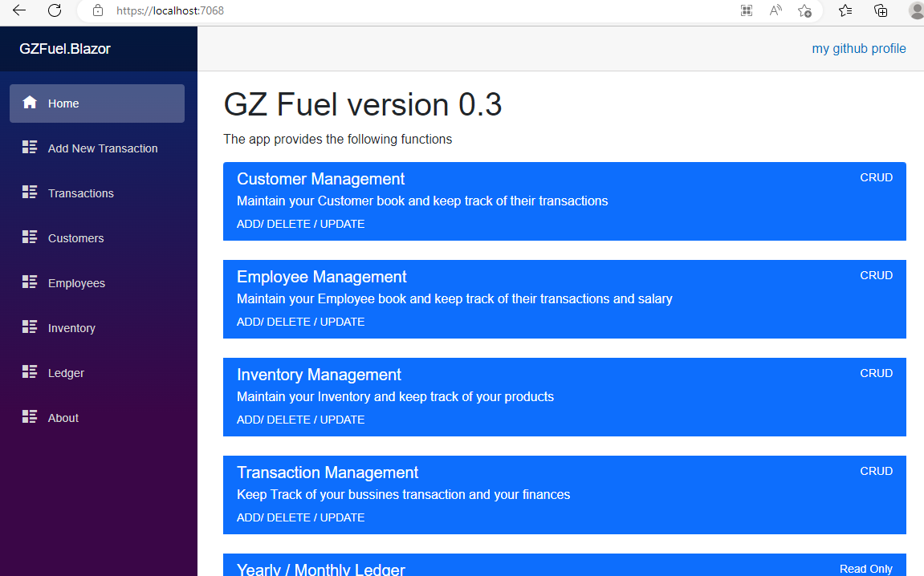Open the Home navigation item

(96, 103)
